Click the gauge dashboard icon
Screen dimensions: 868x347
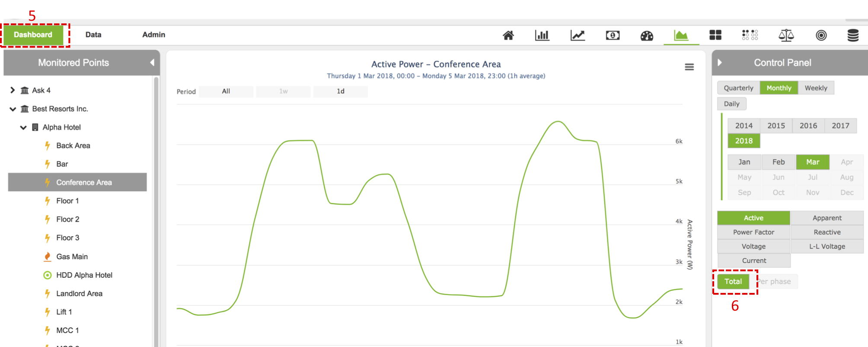(647, 35)
